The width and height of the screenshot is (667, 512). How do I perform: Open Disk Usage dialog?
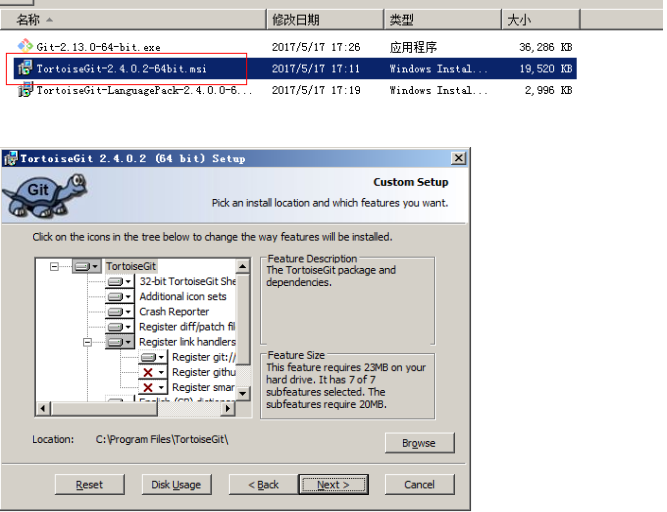177,484
